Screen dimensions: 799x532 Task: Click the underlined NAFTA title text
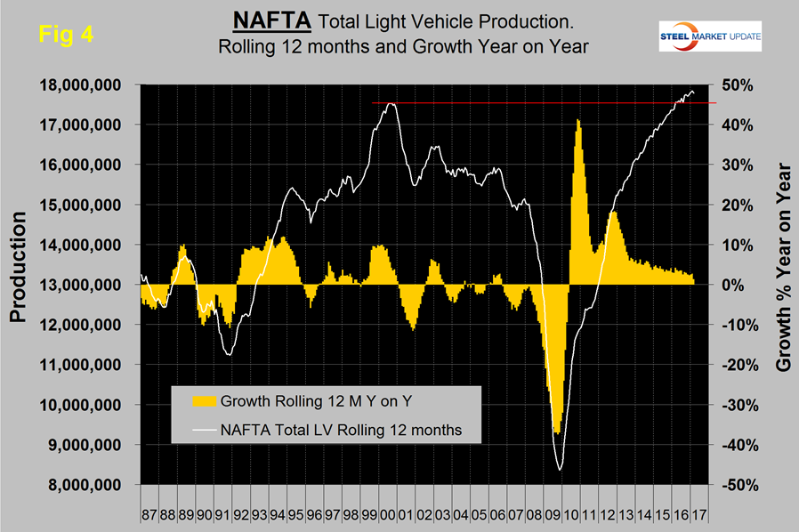click(259, 21)
